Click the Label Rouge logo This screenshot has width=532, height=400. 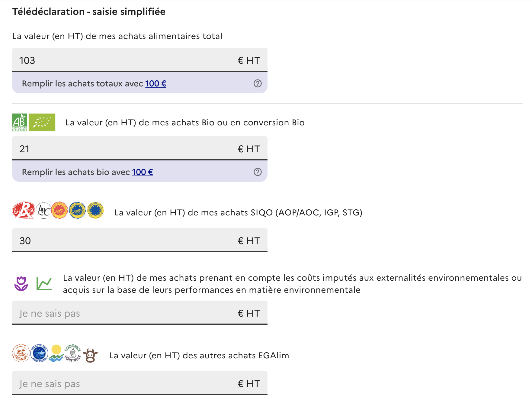pos(23,210)
